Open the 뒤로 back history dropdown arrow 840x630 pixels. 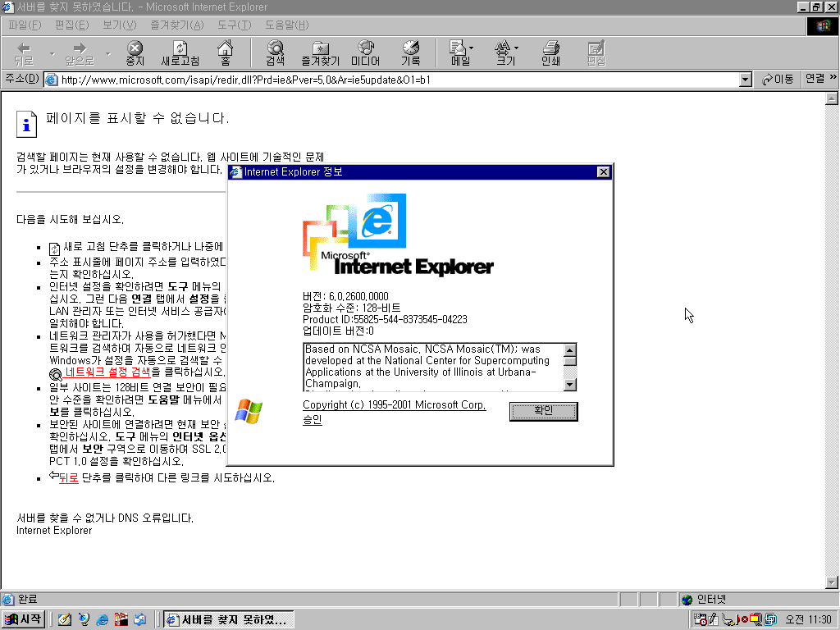click(x=52, y=53)
